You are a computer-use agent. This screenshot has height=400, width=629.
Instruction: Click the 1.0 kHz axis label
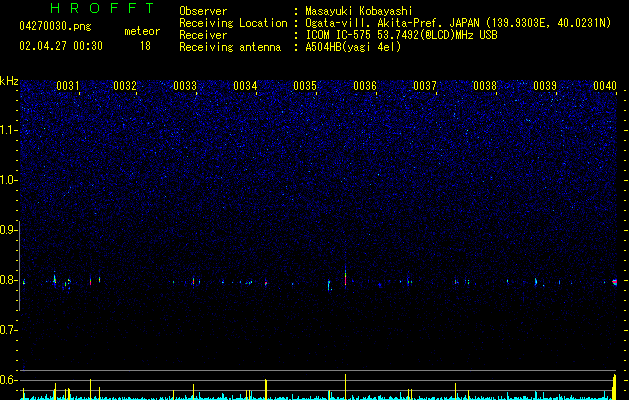pos(8,180)
